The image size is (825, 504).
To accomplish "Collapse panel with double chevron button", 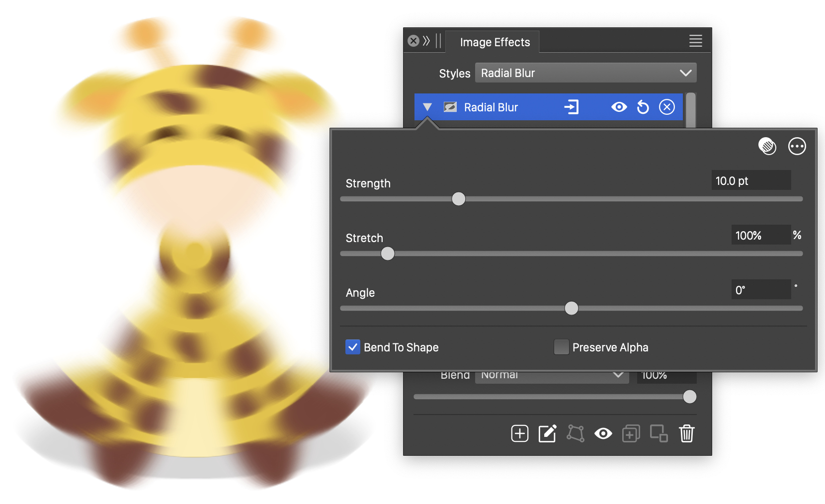I will (x=426, y=41).
